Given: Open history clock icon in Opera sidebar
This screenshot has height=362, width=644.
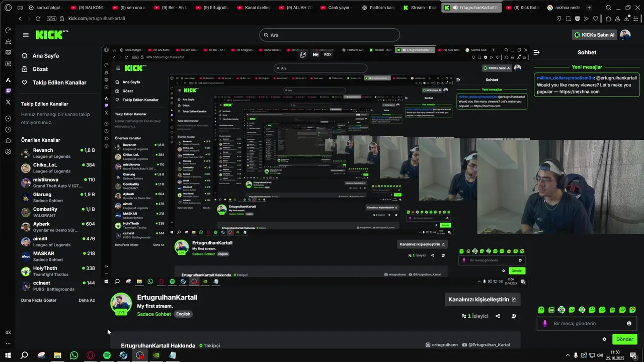Looking at the screenshot, I should click(x=8, y=130).
